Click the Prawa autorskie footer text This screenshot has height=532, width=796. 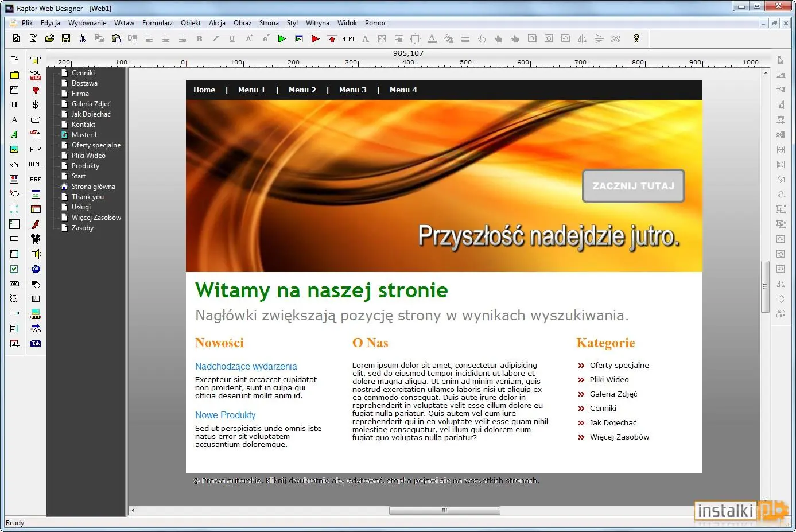click(366, 480)
